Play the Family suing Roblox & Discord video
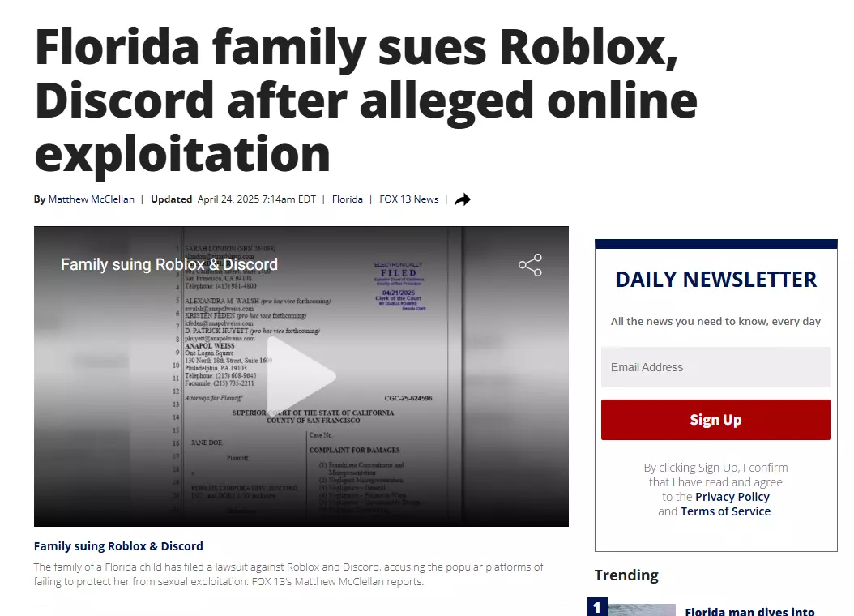The height and width of the screenshot is (616, 854). (x=301, y=376)
